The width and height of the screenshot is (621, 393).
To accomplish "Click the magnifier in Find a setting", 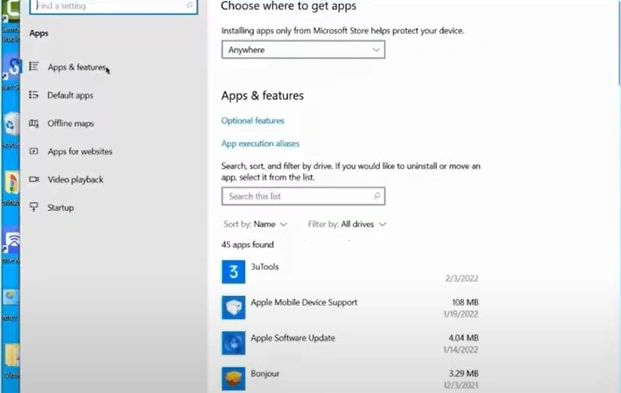I will click(x=189, y=5).
